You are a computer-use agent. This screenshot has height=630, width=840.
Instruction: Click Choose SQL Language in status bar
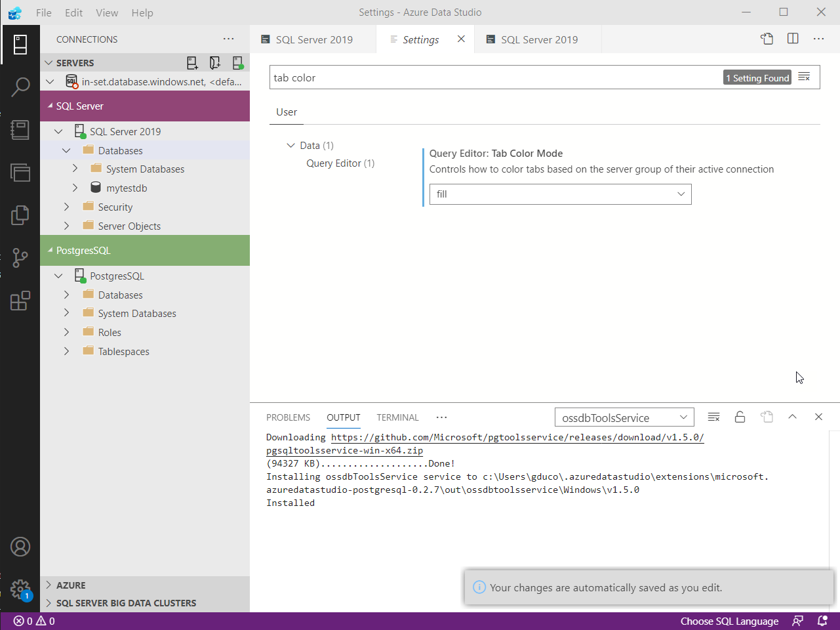pyautogui.click(x=729, y=621)
